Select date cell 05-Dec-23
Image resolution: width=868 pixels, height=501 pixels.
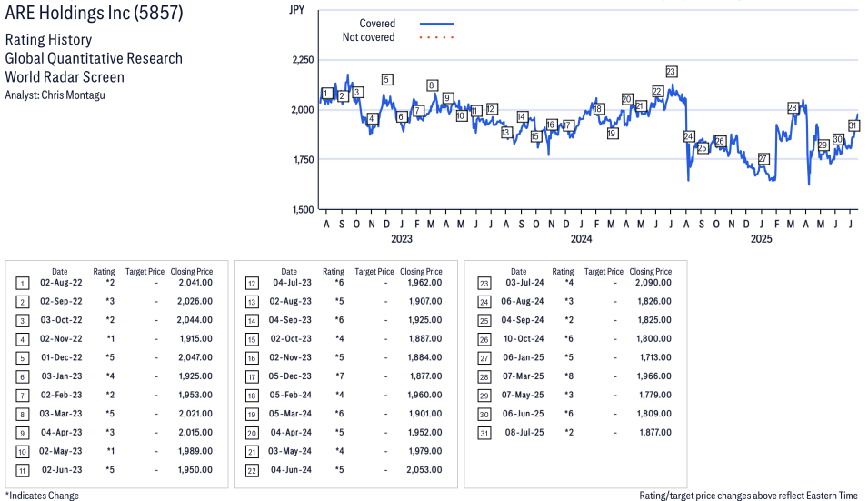point(290,376)
